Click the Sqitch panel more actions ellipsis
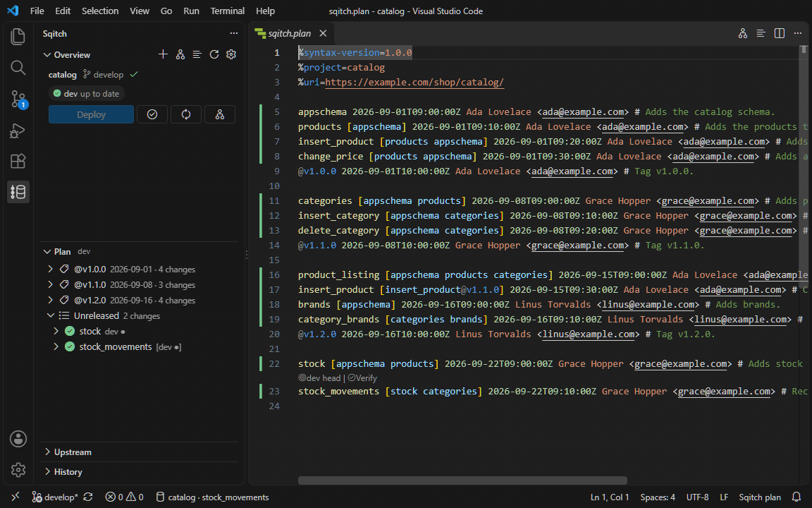 234,33
